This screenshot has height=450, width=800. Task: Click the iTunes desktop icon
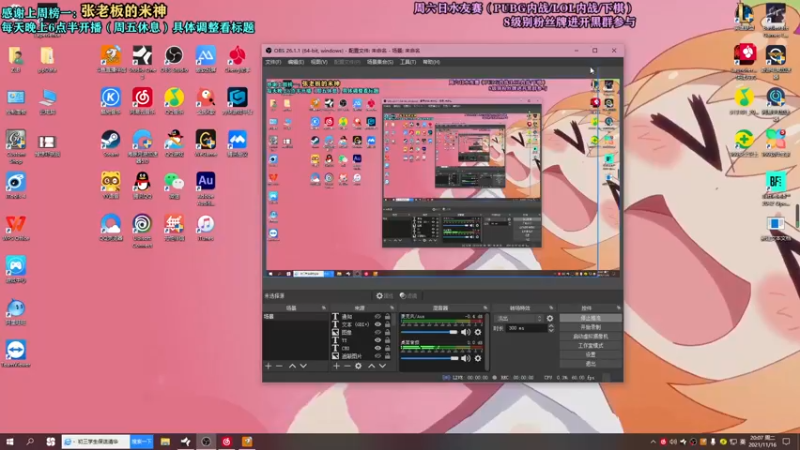pos(206,228)
